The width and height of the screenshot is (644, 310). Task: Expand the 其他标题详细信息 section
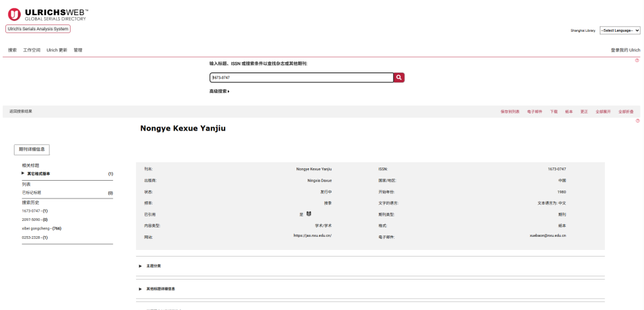pos(161,289)
